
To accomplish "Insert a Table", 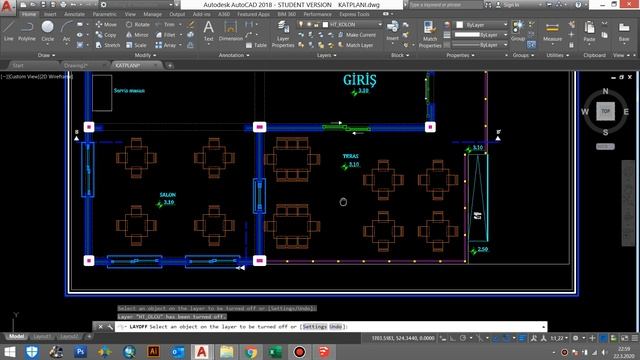I will coord(256,45).
